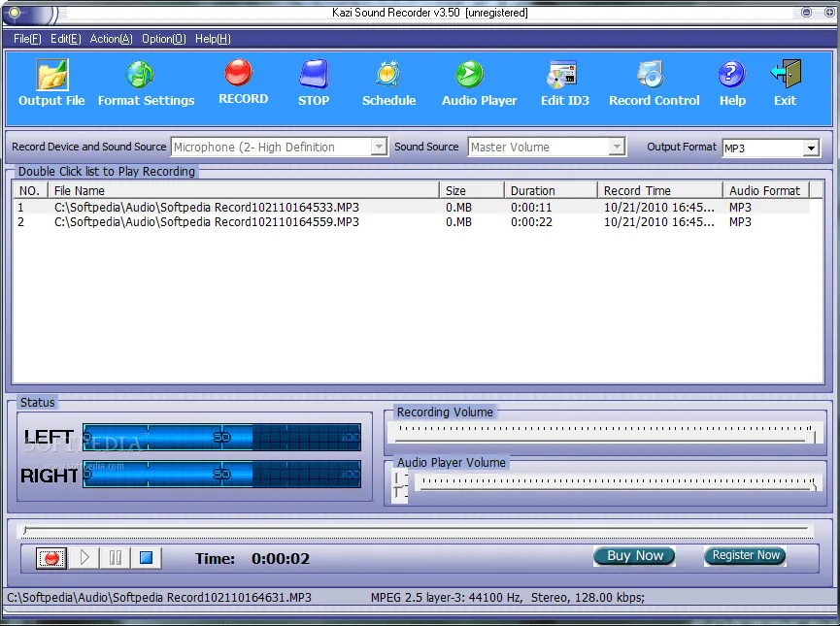Open the Option(O) menu

tap(164, 39)
